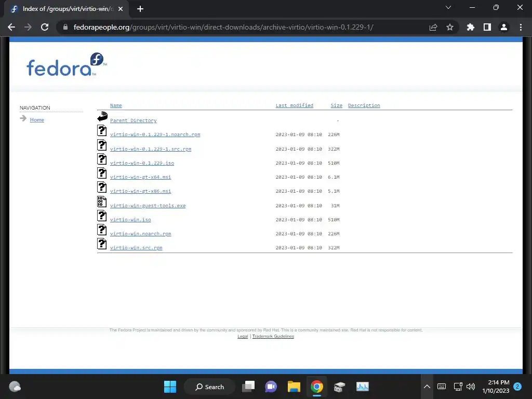Click the padlock site info icon

point(65,27)
